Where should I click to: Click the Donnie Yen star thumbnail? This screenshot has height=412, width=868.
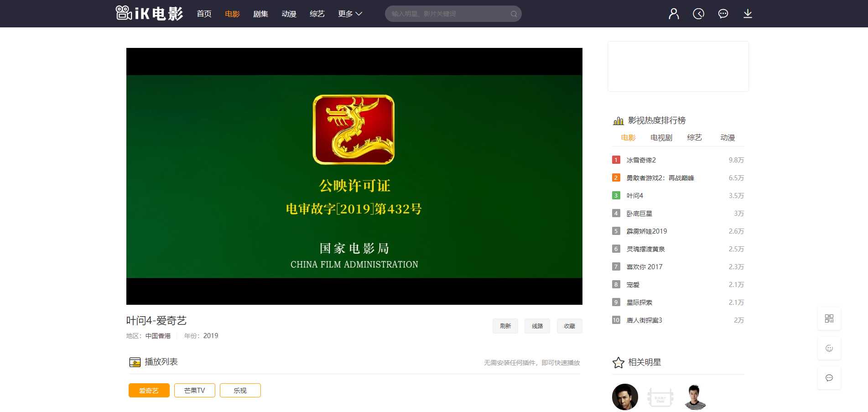pos(625,397)
